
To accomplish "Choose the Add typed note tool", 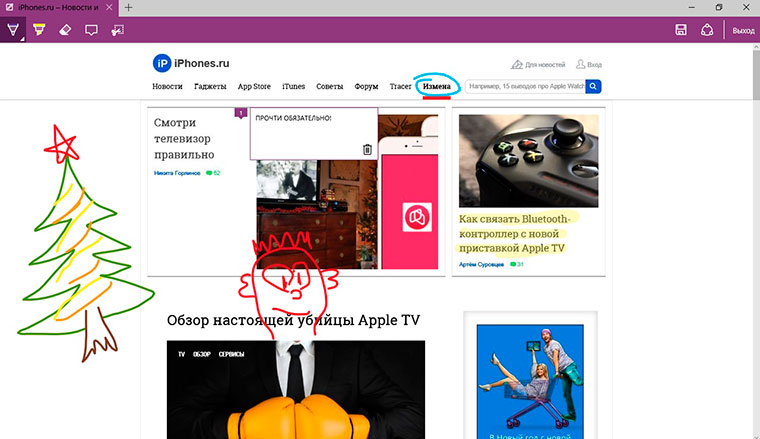I will click(x=91, y=30).
